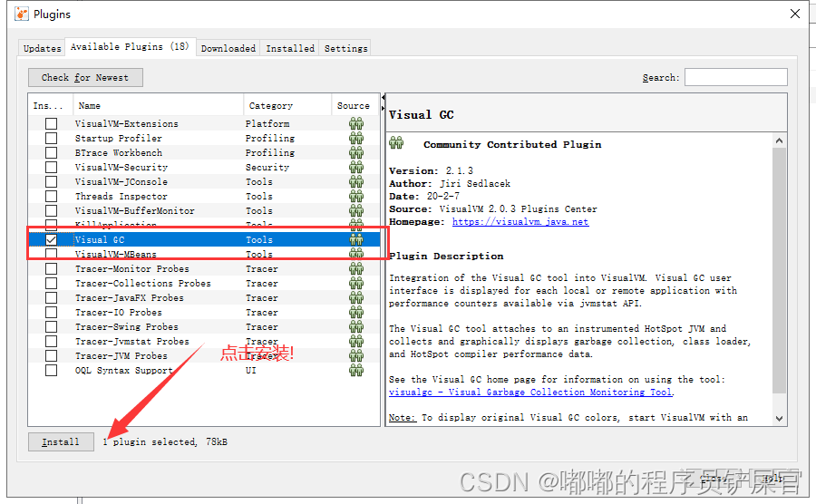Check the Tracer-JVM Probes install checkbox

tap(51, 356)
